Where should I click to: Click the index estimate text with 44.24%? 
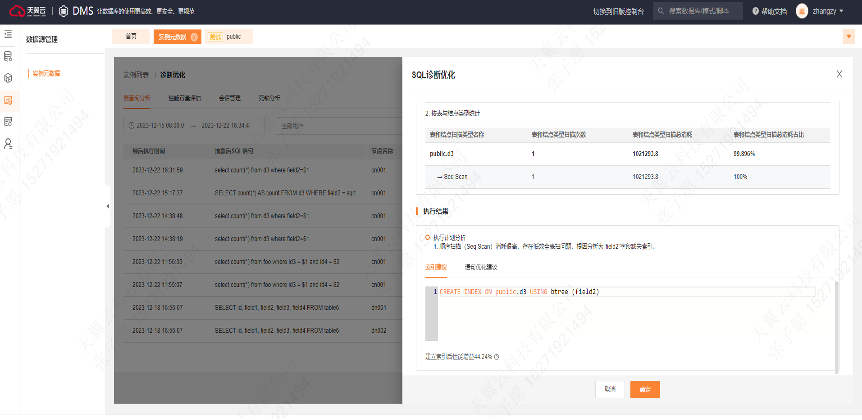tap(458, 357)
